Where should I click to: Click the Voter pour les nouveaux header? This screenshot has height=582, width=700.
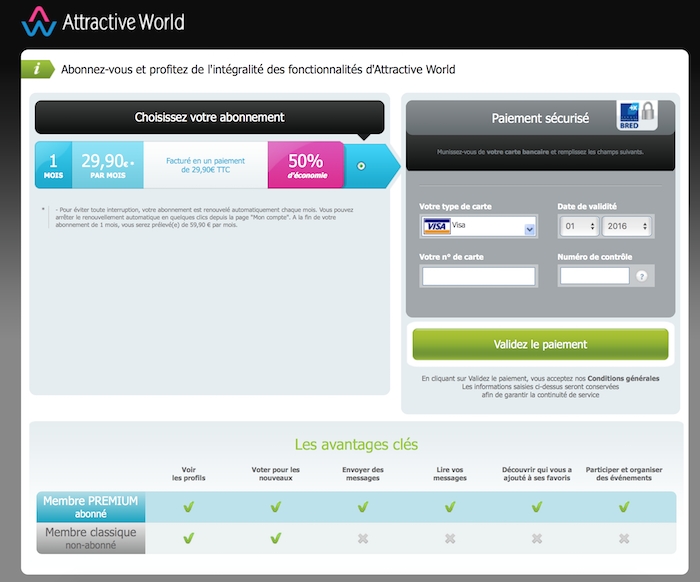pos(275,474)
